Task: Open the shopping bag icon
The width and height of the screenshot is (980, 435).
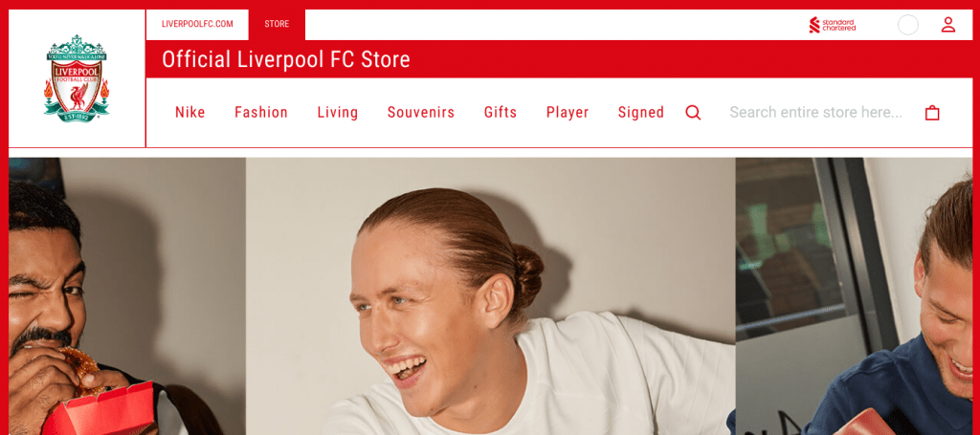Action: (x=932, y=113)
